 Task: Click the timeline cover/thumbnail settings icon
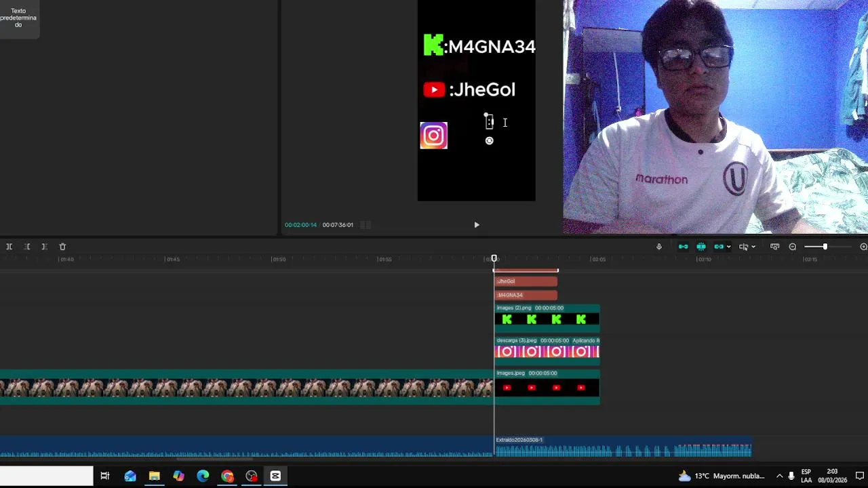[774, 247]
